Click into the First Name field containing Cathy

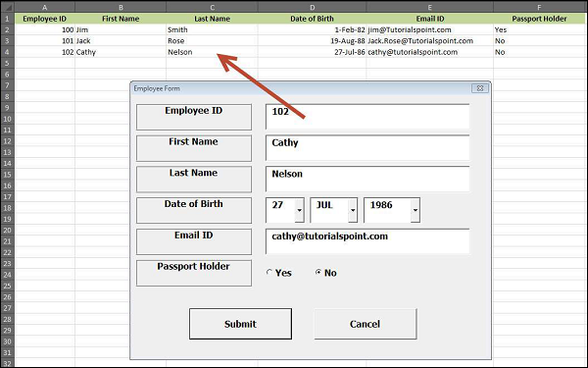point(367,148)
